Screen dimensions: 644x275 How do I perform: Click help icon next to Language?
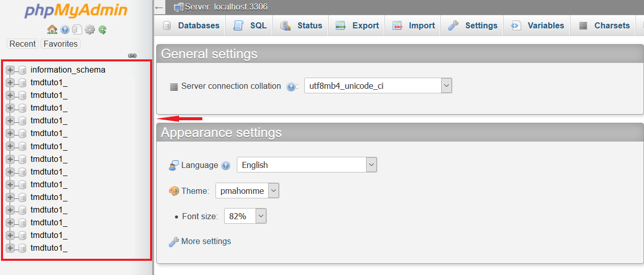tap(226, 165)
